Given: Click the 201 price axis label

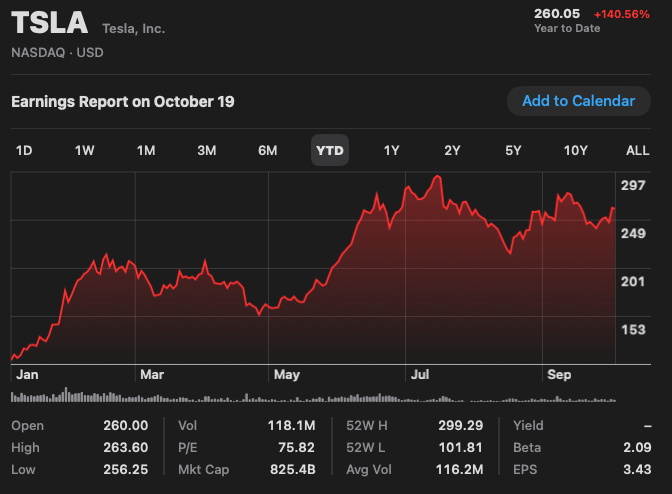Looking at the screenshot, I should pyautogui.click(x=633, y=281).
